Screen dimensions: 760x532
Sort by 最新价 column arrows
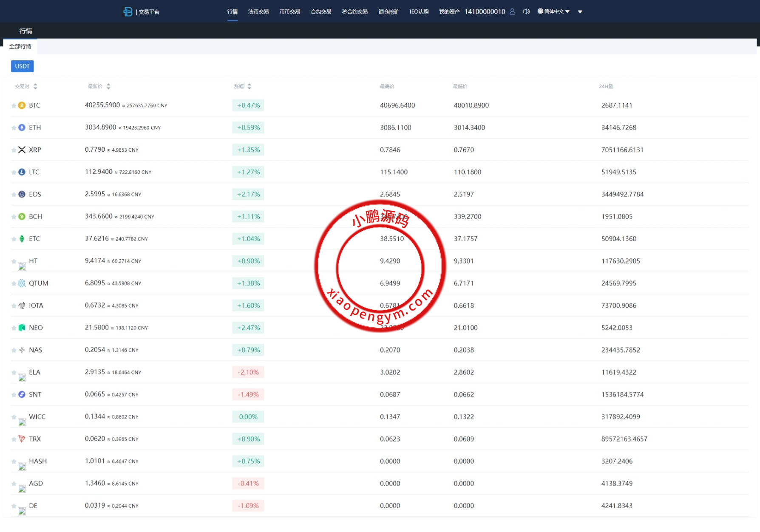point(108,86)
